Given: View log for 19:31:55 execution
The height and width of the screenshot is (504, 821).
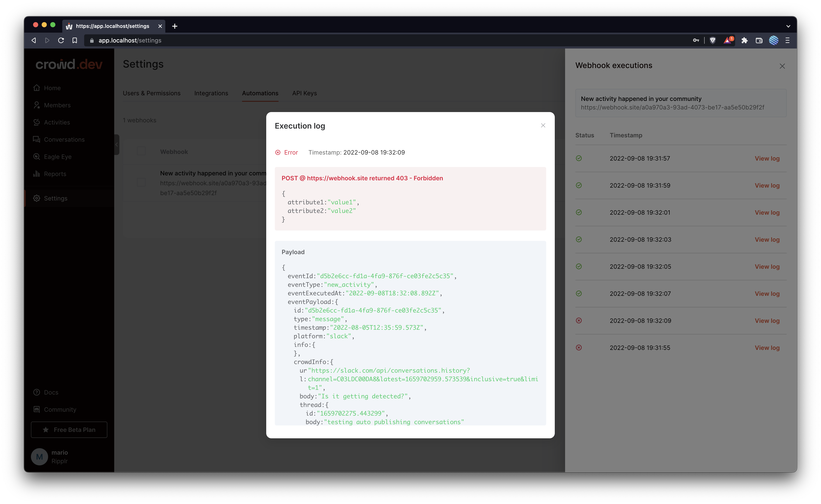Looking at the screenshot, I should tap(767, 348).
